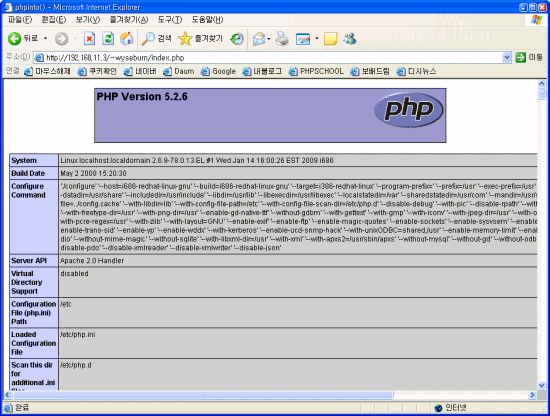Open the 편집(E) menu
550x416 pixels.
(x=54, y=20)
